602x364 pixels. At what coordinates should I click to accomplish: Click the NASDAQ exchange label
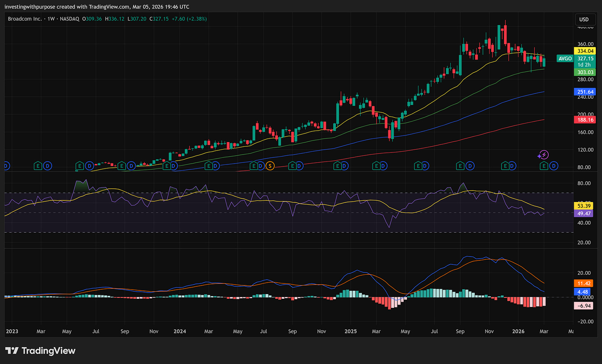pyautogui.click(x=69, y=19)
